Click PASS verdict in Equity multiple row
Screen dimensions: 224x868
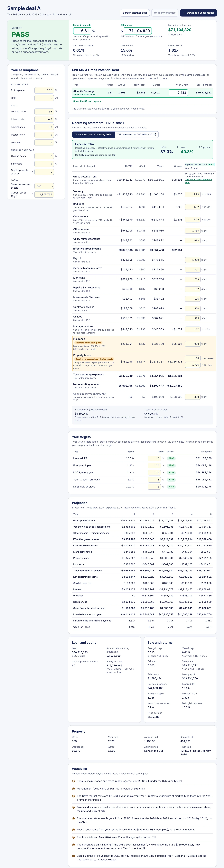(x=171, y=465)
